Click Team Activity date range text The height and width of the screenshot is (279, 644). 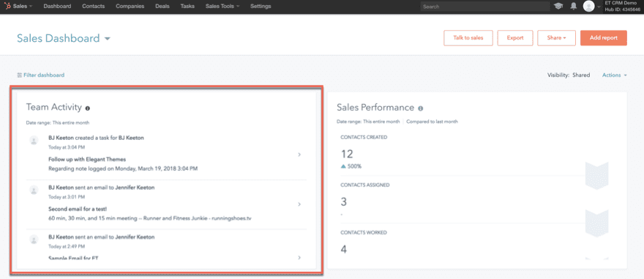tap(58, 122)
